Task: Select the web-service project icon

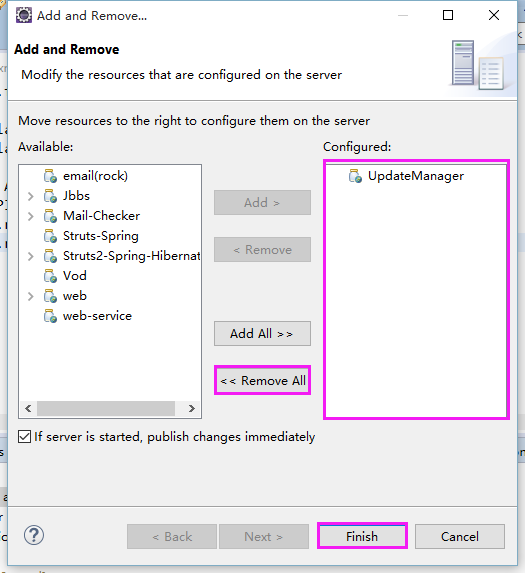Action: pyautogui.click(x=50, y=316)
